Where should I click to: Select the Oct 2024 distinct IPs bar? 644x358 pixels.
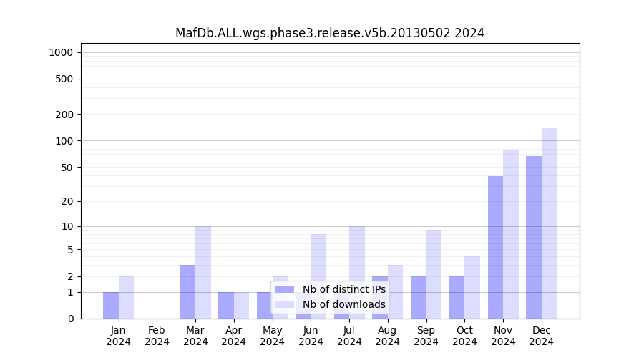(x=457, y=297)
